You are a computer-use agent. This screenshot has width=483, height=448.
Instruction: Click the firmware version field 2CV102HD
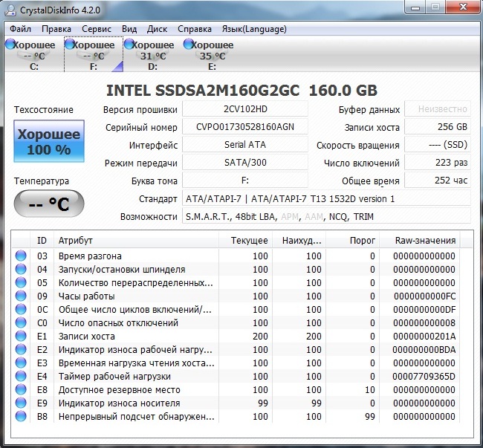click(x=245, y=109)
